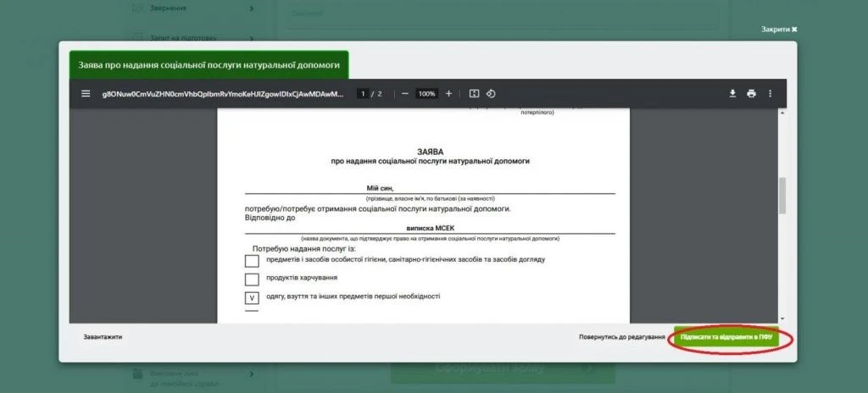Open the PDF viewer sidebar menu
The height and width of the screenshot is (393, 868).
[x=86, y=94]
